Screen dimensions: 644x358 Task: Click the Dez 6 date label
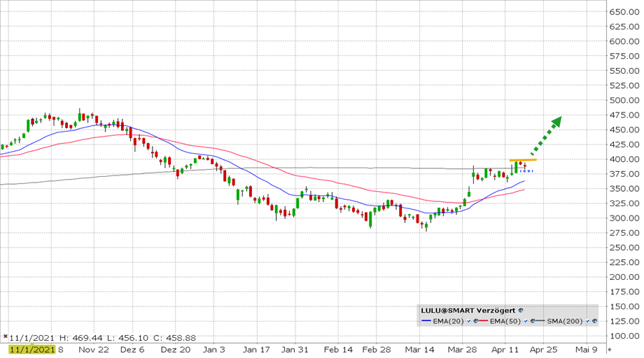[x=132, y=349]
